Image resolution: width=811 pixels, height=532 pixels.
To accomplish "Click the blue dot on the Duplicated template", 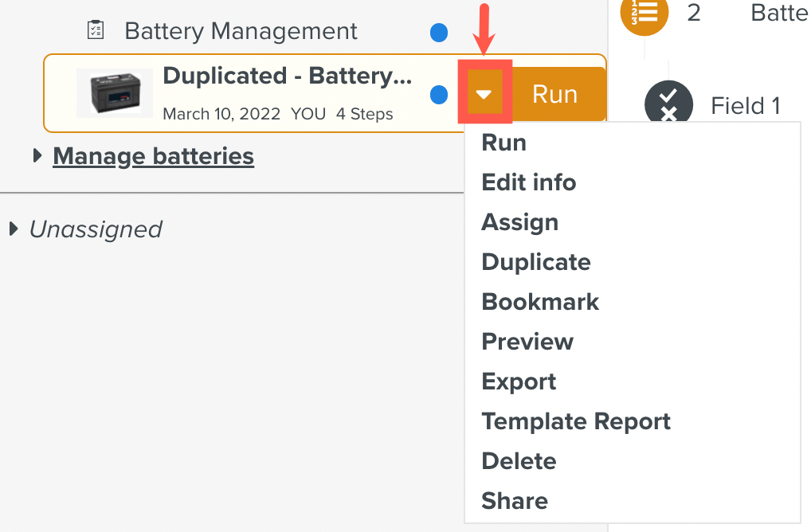I will (x=439, y=94).
